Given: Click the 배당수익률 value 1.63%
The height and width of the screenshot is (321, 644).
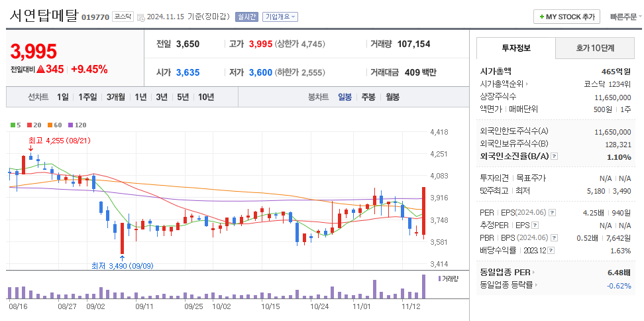Looking at the screenshot, I should (x=619, y=251).
